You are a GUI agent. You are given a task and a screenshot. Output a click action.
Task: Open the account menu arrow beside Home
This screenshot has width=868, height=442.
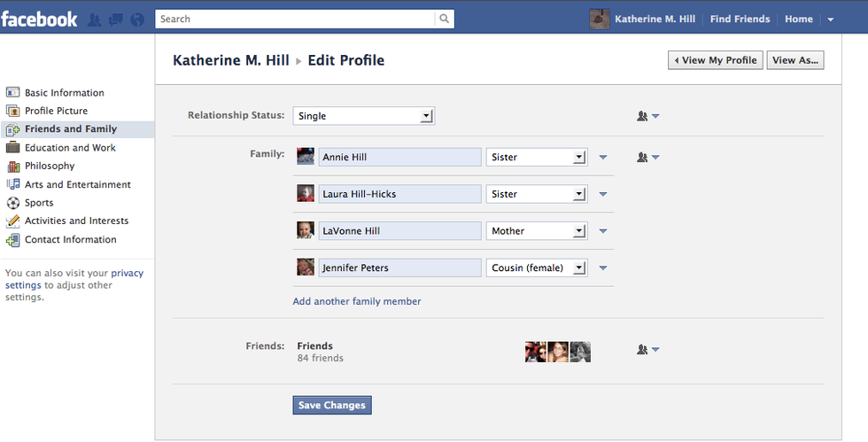830,19
